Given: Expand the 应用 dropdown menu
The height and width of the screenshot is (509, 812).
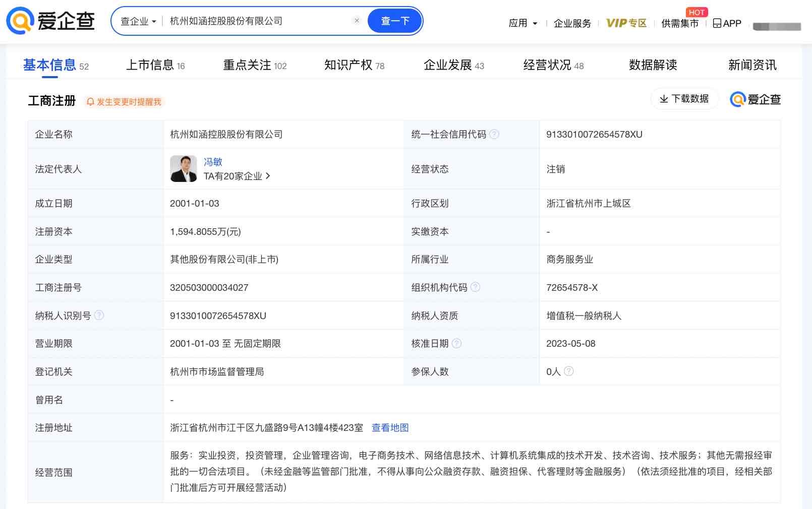Looking at the screenshot, I should coord(523,23).
